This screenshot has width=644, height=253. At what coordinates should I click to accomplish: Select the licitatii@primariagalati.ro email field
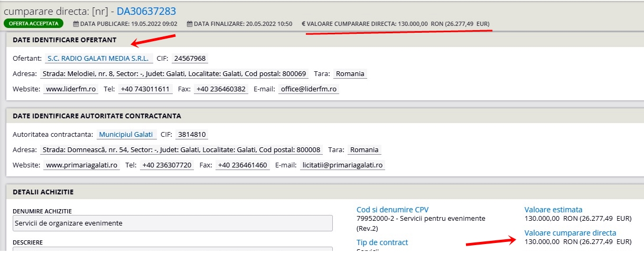pos(343,165)
